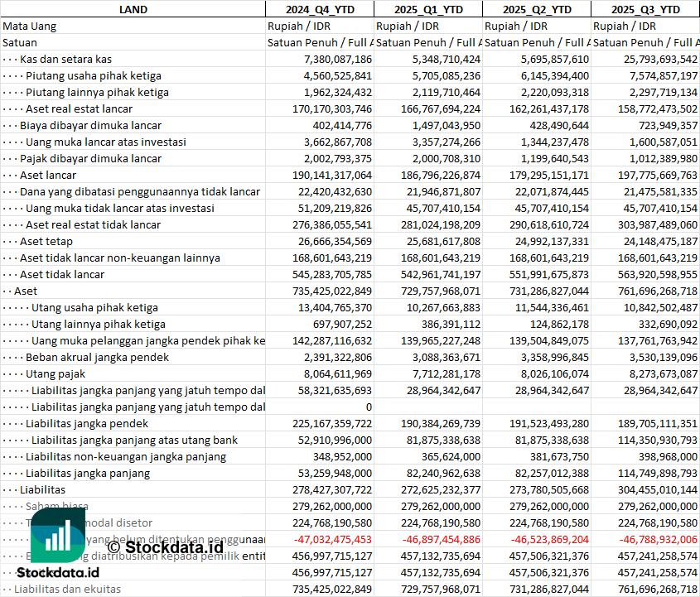Click the 2025_Q2_YTD column header
This screenshot has height=597, width=700.
click(x=537, y=9)
